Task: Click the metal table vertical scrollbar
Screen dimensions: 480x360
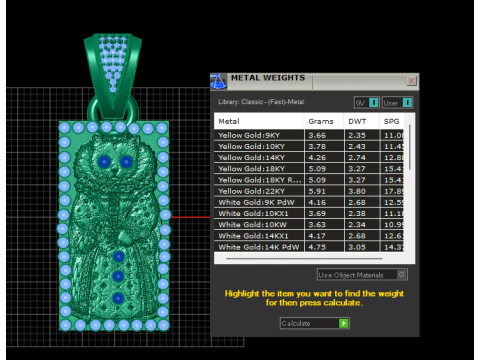Action: pyautogui.click(x=410, y=148)
